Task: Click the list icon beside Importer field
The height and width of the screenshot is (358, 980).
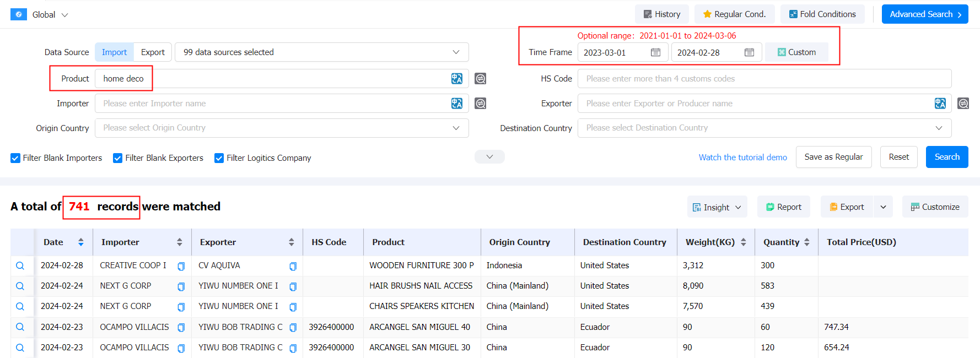Action: (480, 104)
